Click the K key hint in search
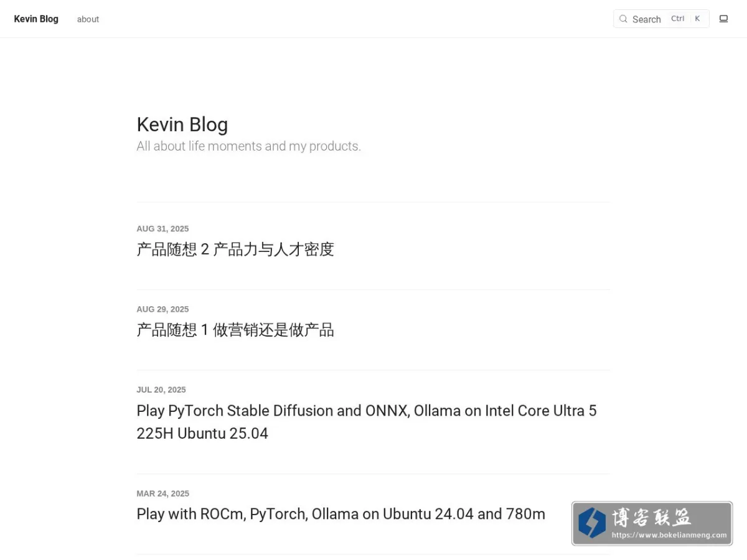Screen dimensions: 747x560 coord(697,19)
